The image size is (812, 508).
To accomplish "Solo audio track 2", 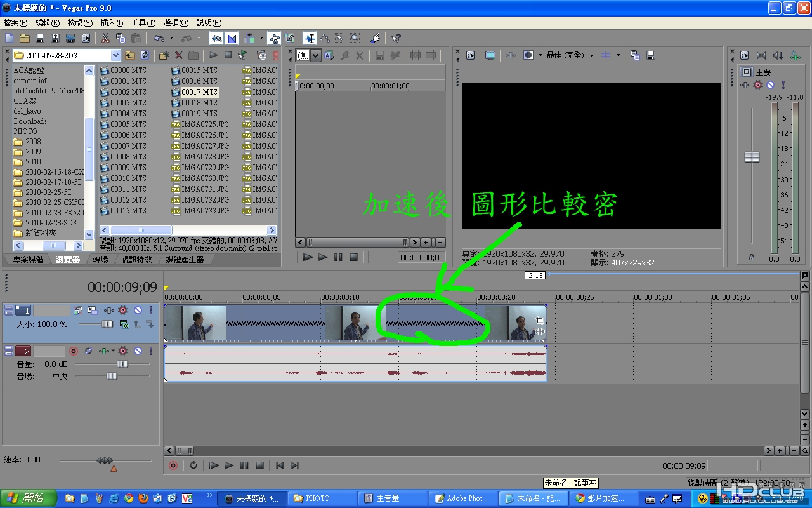I will pos(150,351).
